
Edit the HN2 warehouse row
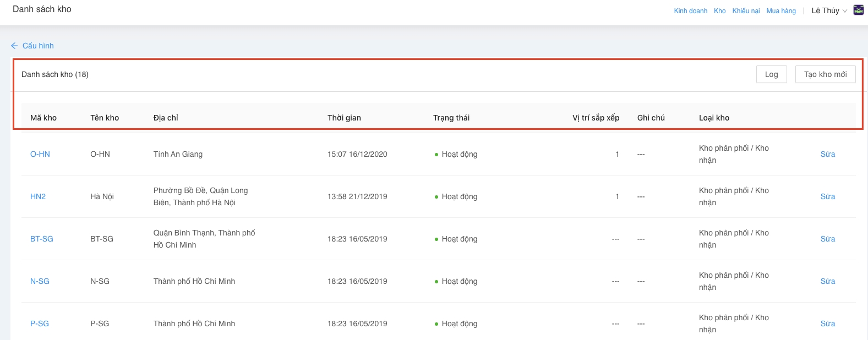coord(827,196)
